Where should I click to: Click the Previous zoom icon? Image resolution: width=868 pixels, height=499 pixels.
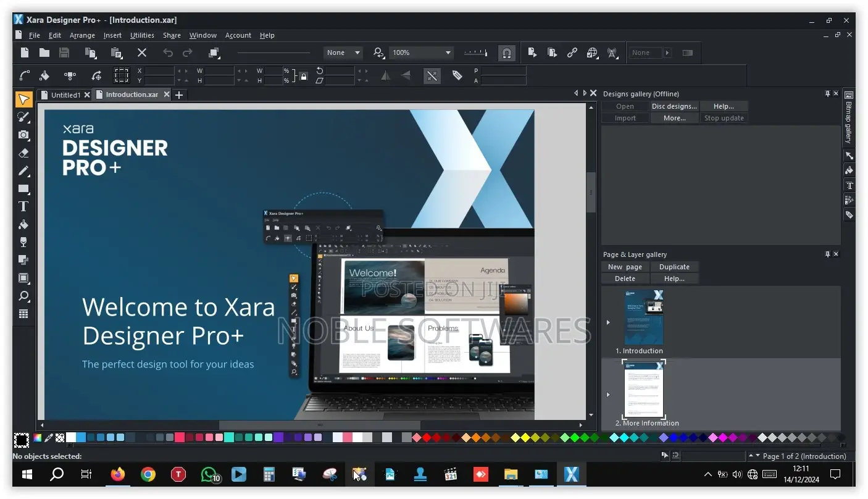(378, 53)
